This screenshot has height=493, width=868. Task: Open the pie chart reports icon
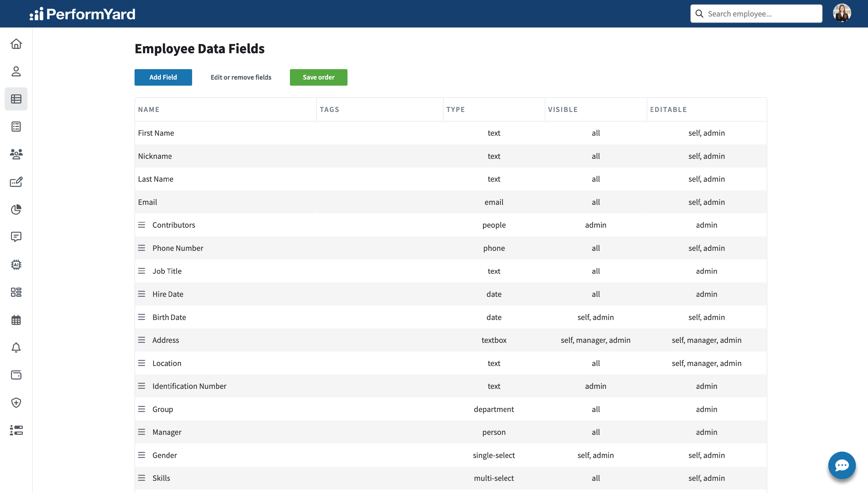16,209
